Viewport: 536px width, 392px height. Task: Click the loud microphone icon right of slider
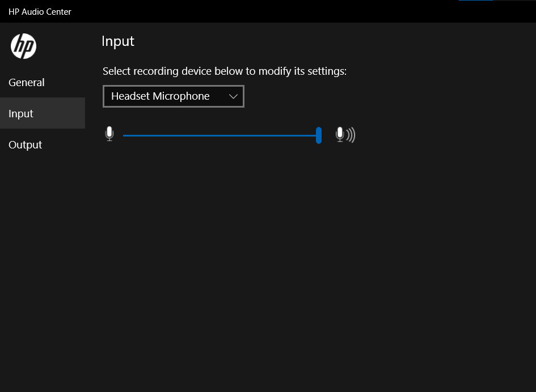point(345,135)
